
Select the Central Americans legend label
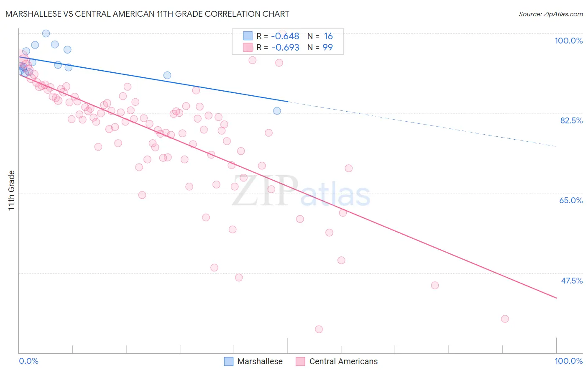tap(343, 361)
